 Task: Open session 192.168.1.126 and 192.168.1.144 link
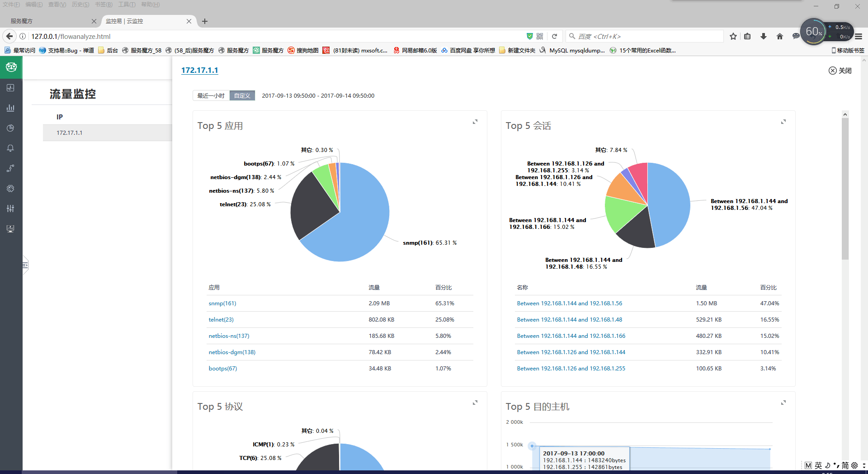click(571, 352)
